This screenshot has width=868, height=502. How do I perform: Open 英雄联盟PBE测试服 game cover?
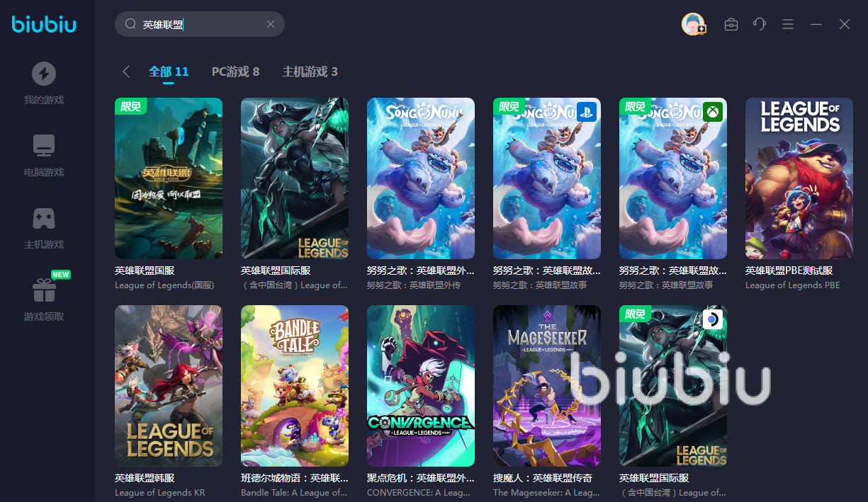[799, 178]
